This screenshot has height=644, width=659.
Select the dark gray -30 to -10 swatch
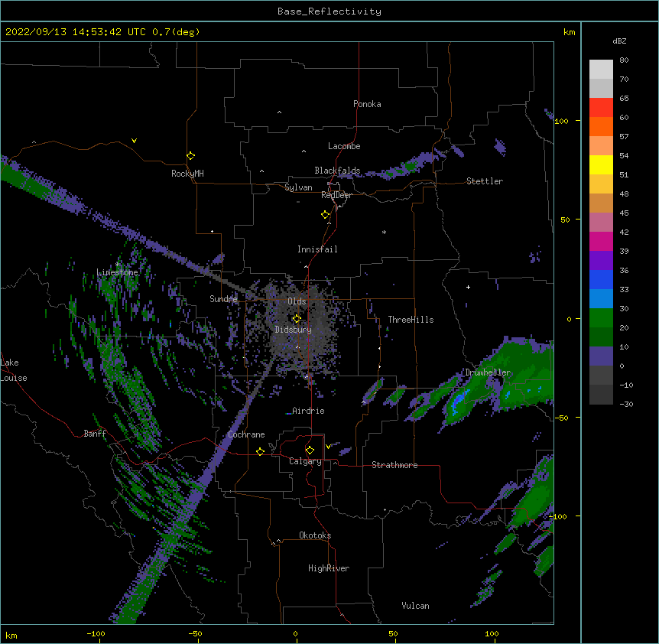click(x=601, y=395)
